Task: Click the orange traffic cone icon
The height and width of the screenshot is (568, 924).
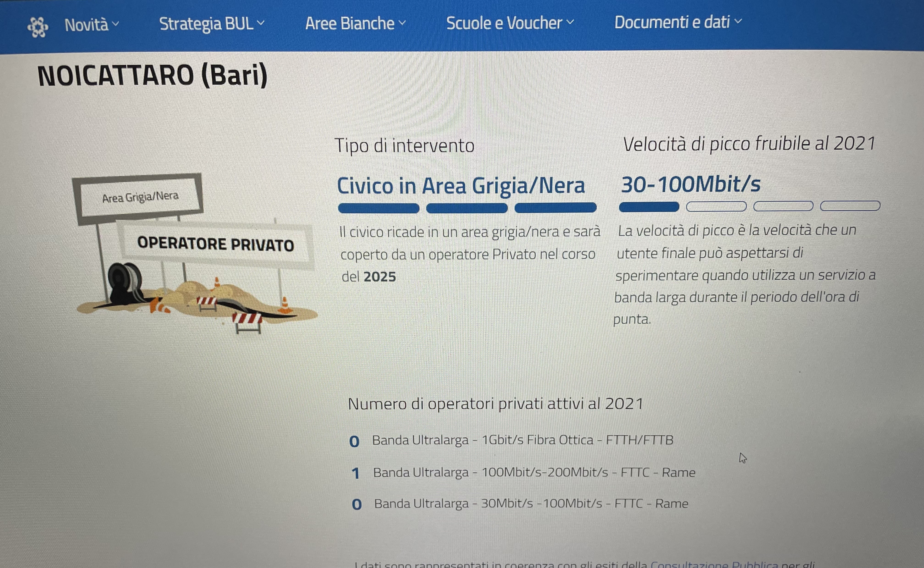Action: 285,305
